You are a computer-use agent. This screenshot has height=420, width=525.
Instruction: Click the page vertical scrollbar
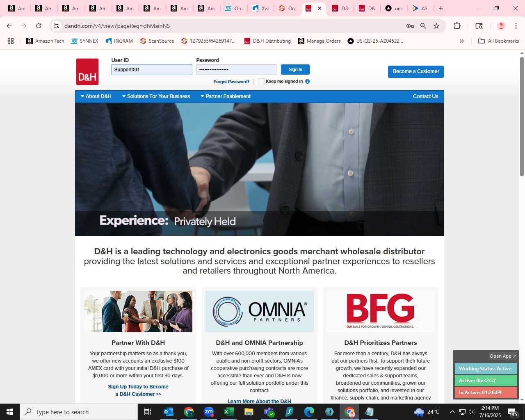tap(522, 117)
